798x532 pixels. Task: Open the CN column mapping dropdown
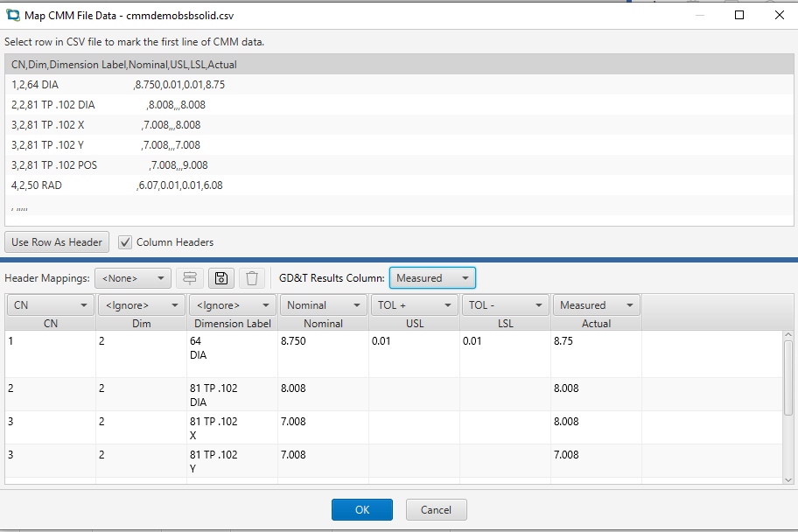(51, 305)
